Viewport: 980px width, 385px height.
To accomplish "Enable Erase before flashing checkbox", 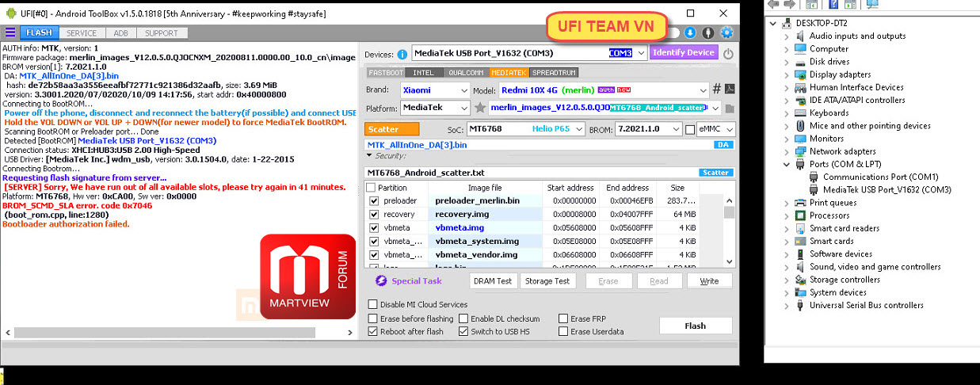I will pos(373,318).
